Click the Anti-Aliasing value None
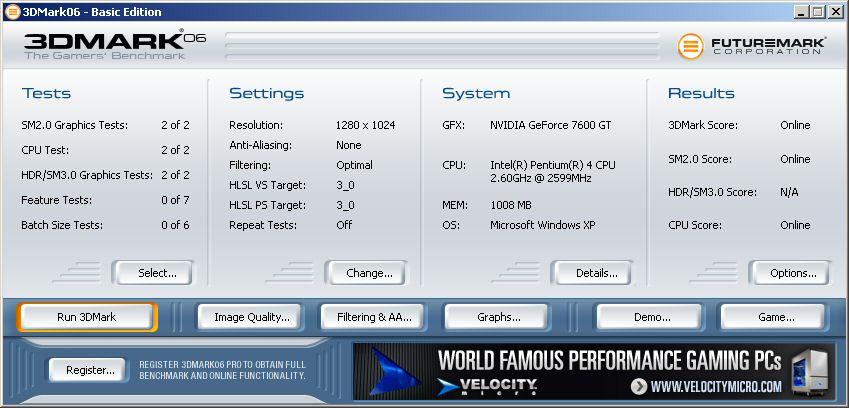This screenshot has height=408, width=849. [349, 145]
